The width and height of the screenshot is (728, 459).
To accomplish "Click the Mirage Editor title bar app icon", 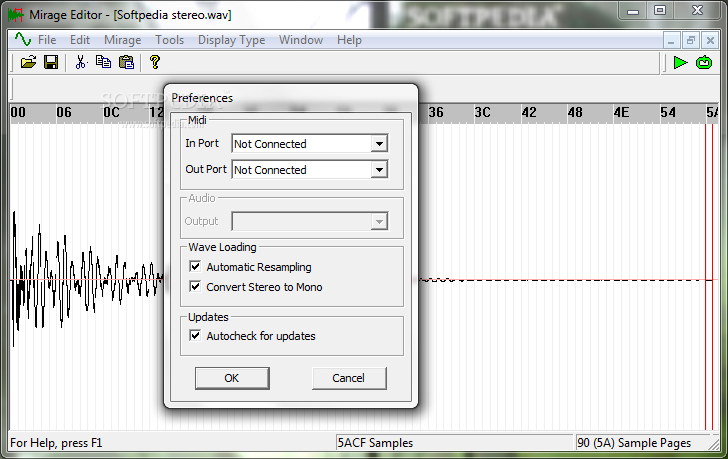I will (15, 15).
